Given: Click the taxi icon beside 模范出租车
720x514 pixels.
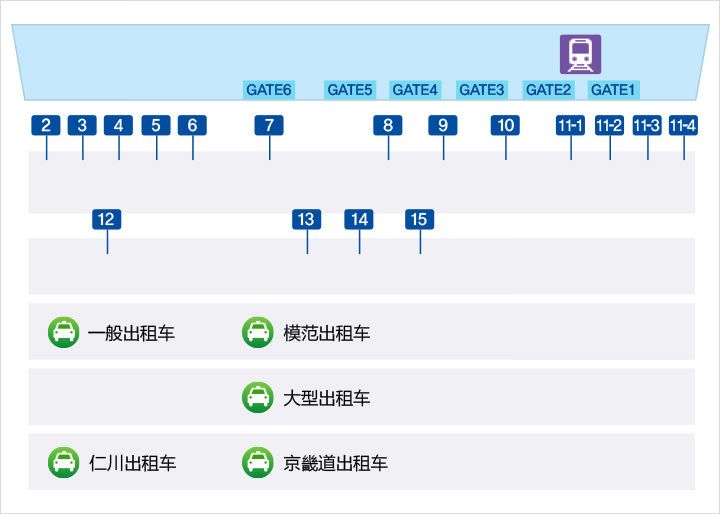Looking at the screenshot, I should click(258, 332).
